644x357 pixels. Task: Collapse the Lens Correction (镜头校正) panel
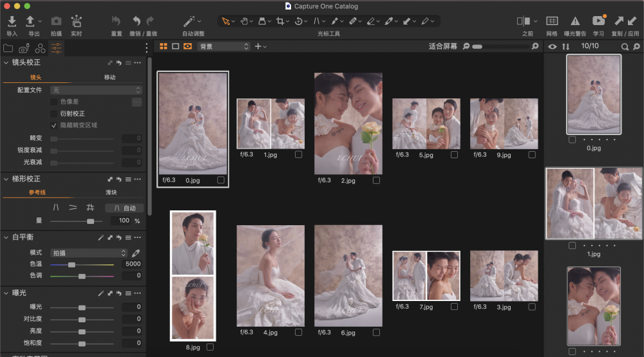pos(6,62)
